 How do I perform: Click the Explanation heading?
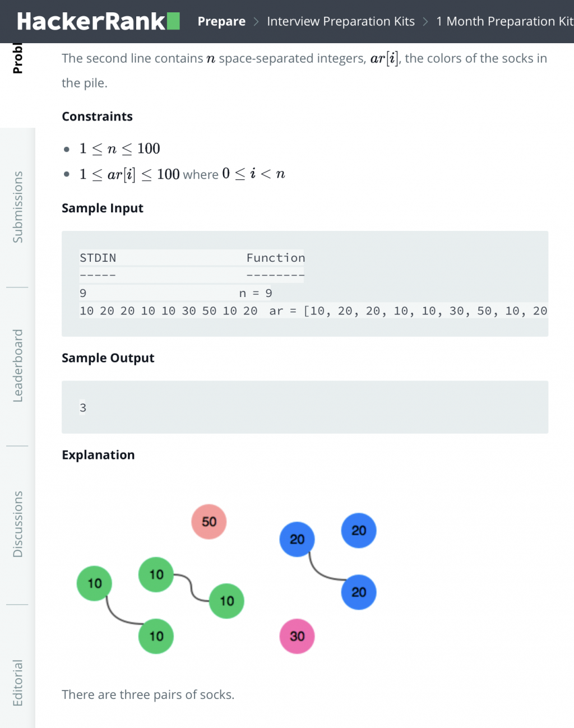(98, 455)
